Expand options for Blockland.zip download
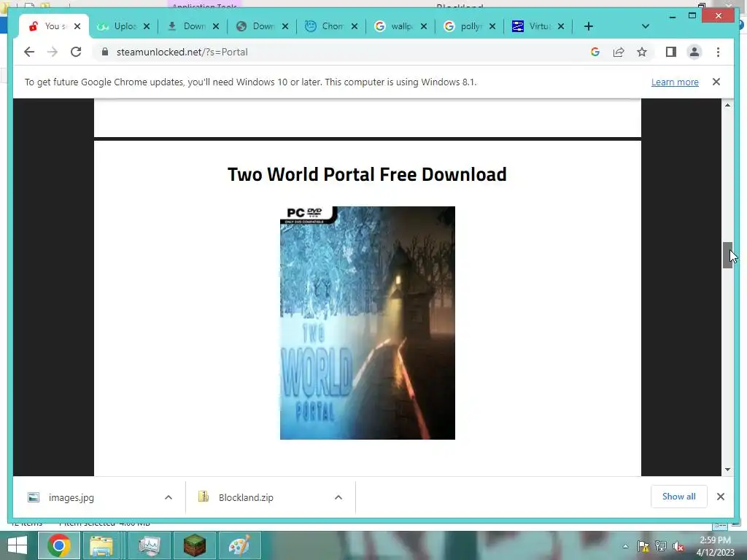Image resolution: width=747 pixels, height=560 pixels. (338, 497)
